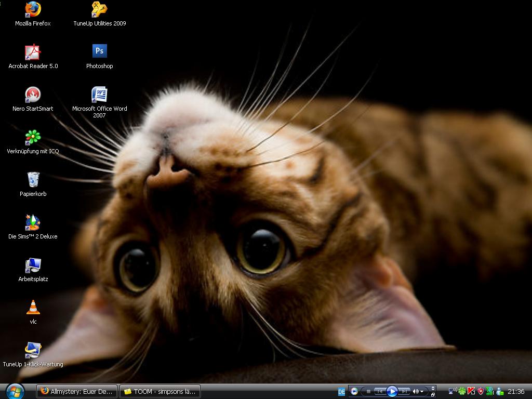The width and height of the screenshot is (532, 399).
Task: Launch Photoshop from the desktop
Action: (x=99, y=51)
